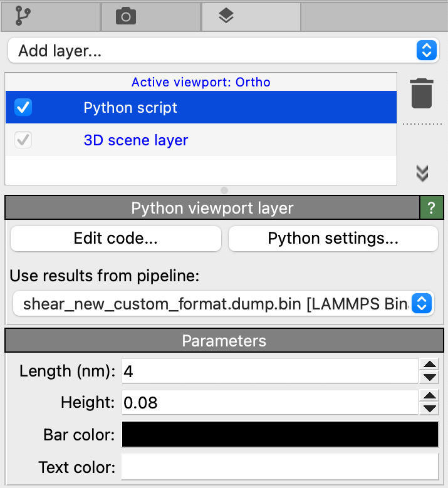Open help with green question mark
Image resolution: width=448 pixels, height=488 pixels.
coord(432,208)
